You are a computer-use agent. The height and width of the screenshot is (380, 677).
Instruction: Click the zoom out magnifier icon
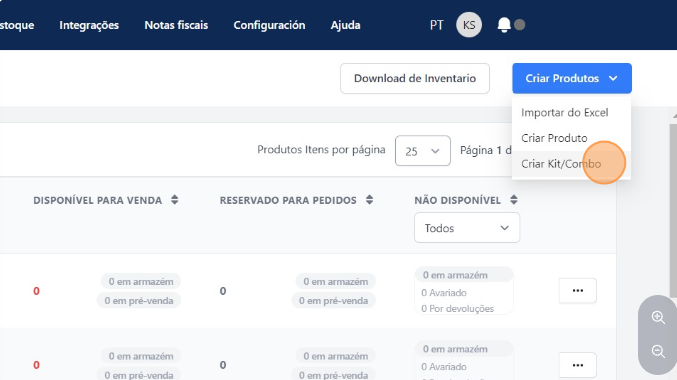(x=658, y=352)
